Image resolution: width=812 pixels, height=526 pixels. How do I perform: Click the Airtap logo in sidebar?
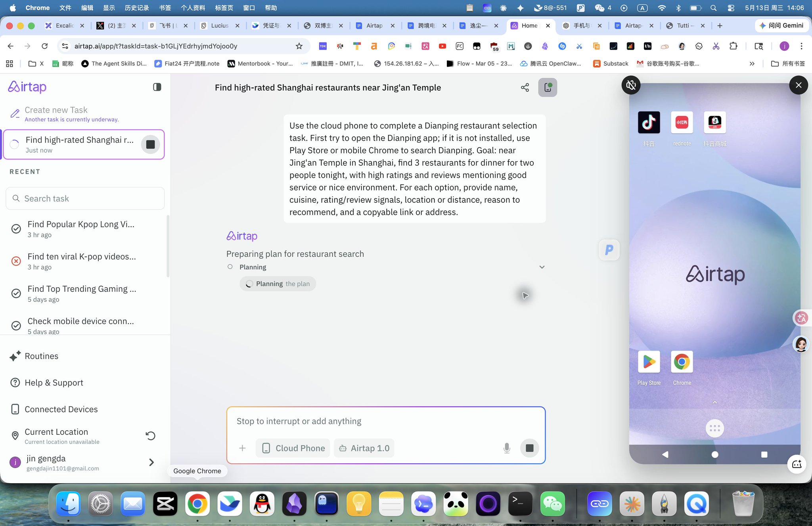27,87
